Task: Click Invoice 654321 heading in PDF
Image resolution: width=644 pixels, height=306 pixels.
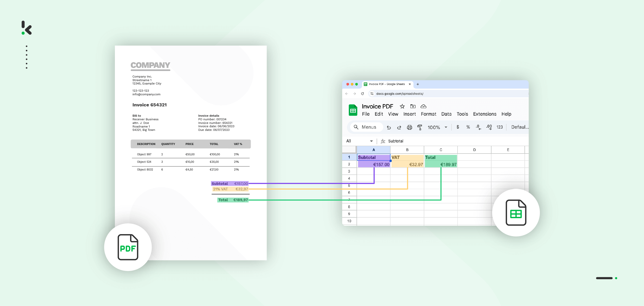Action: [x=149, y=105]
